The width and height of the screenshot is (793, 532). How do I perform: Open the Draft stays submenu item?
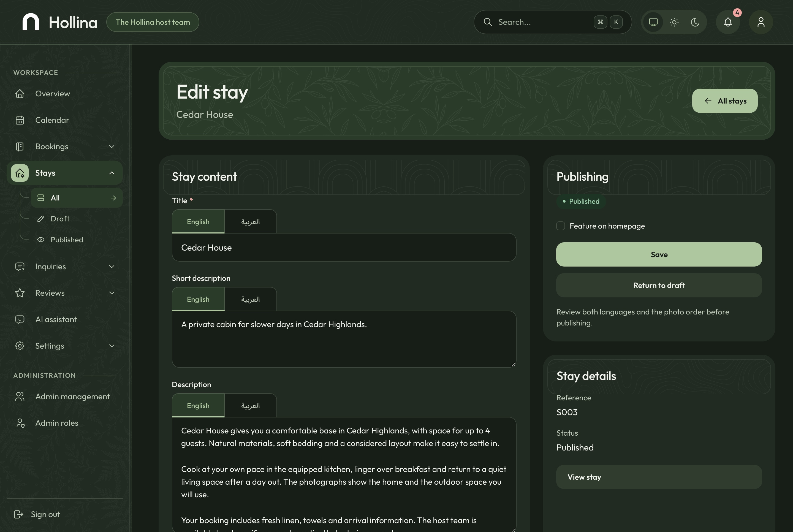point(76,219)
